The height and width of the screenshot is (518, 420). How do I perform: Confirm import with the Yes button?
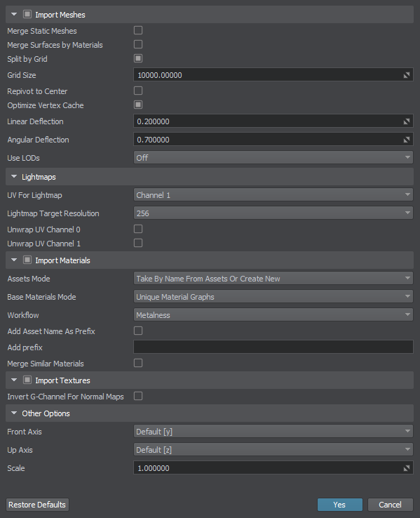(340, 505)
